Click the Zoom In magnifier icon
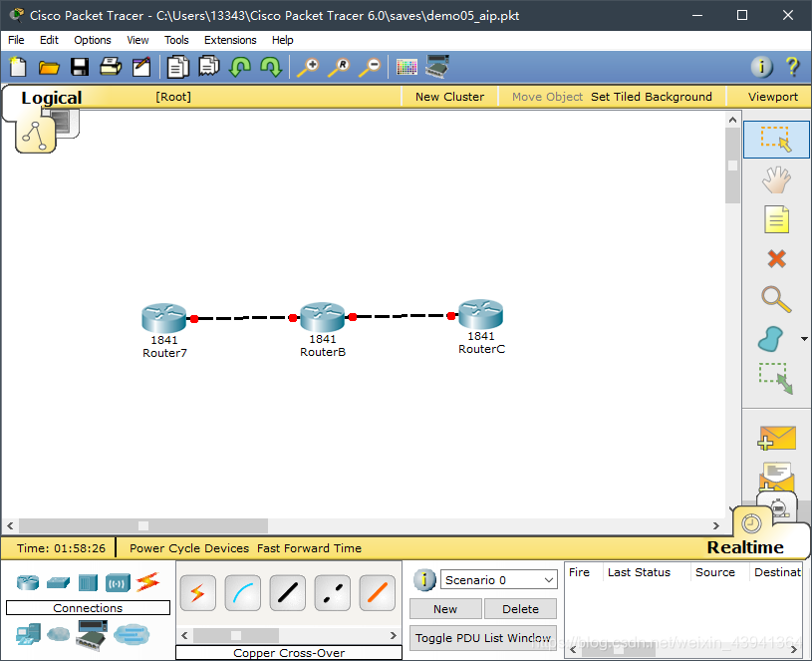Viewport: 812px width, 661px height. 308,68
